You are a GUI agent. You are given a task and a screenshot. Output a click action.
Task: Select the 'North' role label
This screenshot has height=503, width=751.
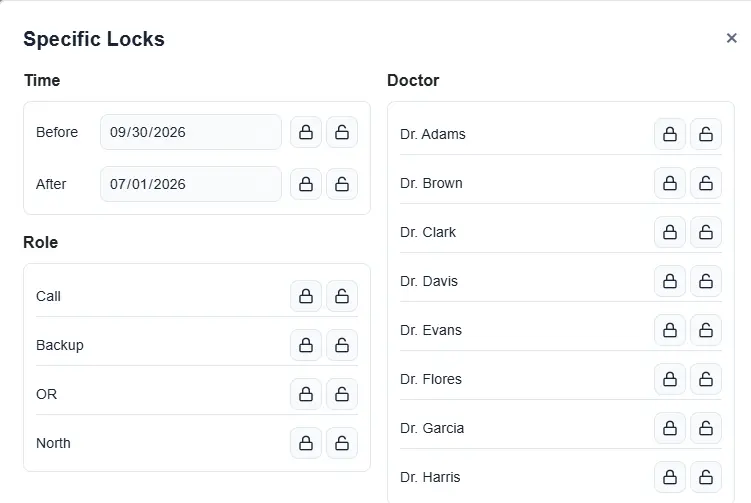point(53,443)
